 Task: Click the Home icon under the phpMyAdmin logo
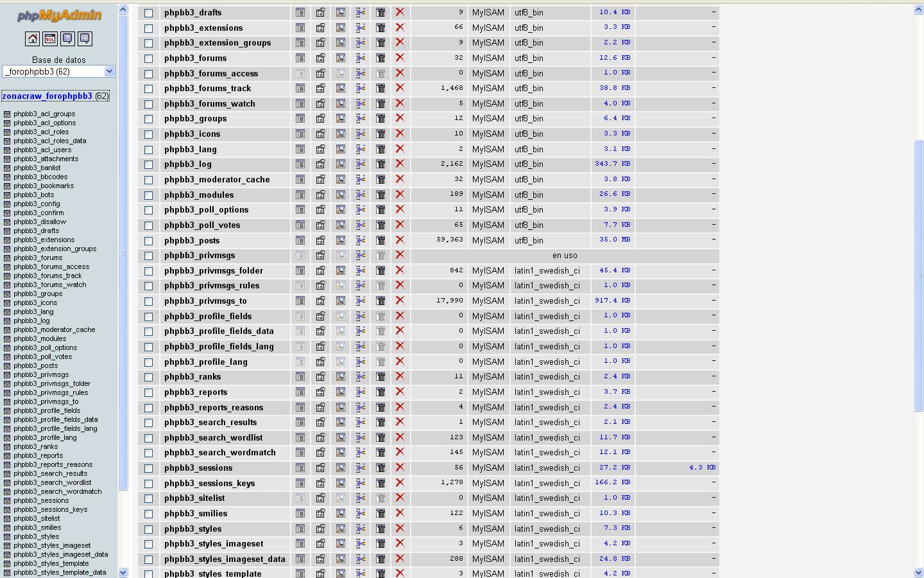pyautogui.click(x=32, y=39)
